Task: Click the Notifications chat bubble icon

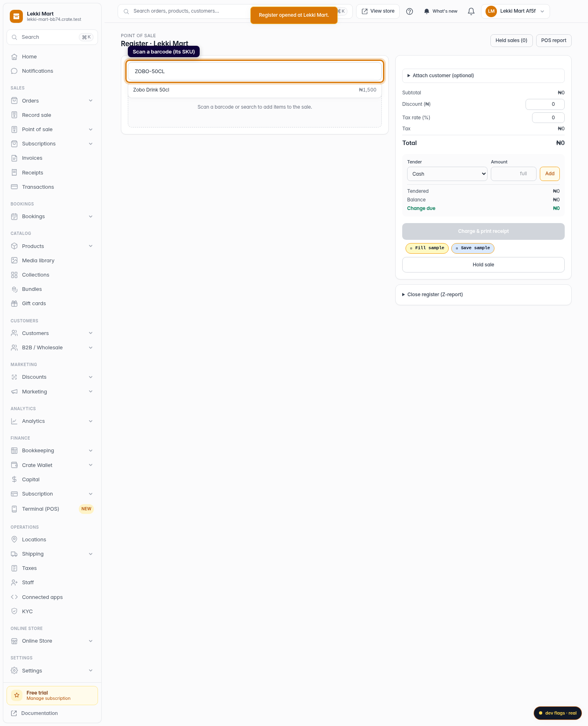Action: tap(14, 71)
